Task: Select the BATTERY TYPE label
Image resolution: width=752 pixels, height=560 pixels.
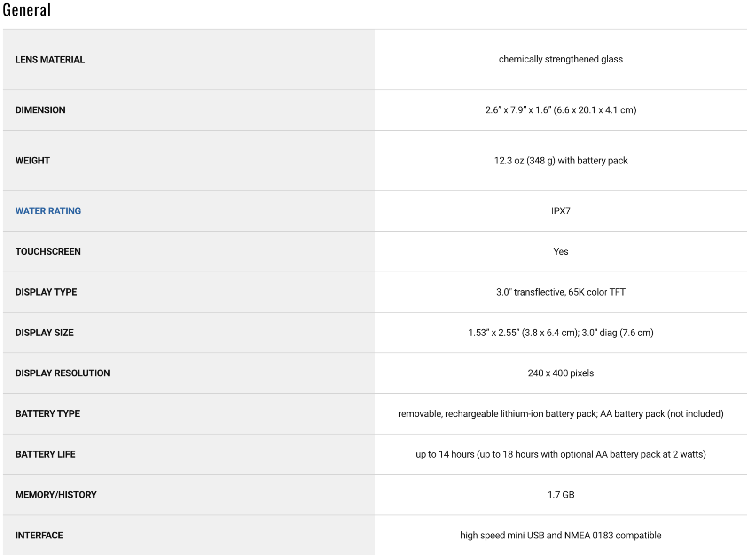Action: pyautogui.click(x=47, y=414)
